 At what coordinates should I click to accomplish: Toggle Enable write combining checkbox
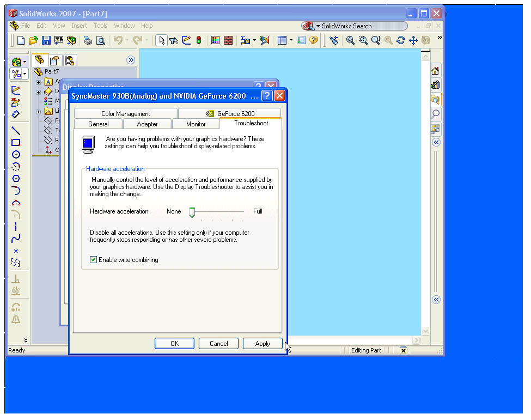point(93,260)
